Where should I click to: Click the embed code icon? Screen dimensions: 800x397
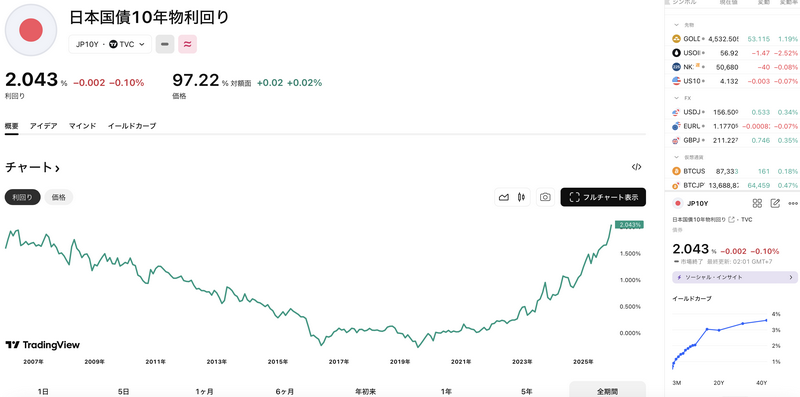pyautogui.click(x=636, y=167)
